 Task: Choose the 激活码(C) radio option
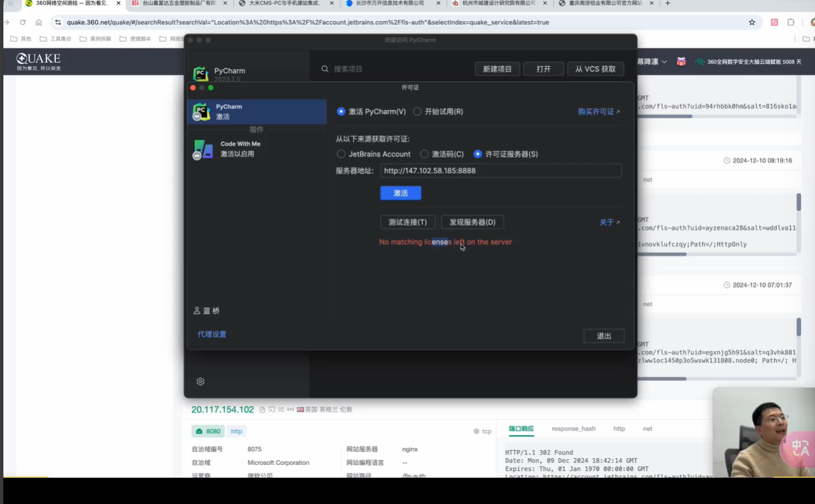tap(424, 155)
